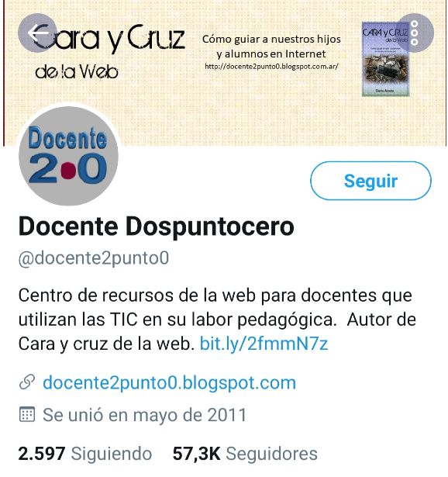This screenshot has height=477, width=448.
Task: View the 57,3K Seguidores list
Action: [245, 454]
